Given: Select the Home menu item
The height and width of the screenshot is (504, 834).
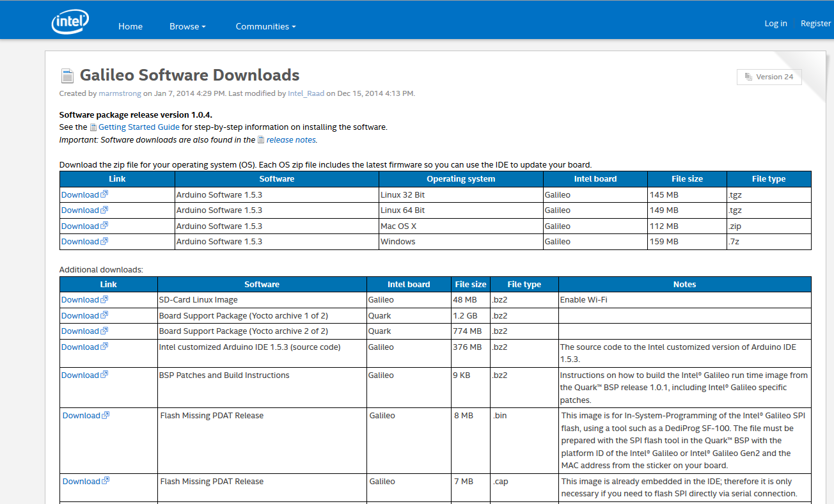Looking at the screenshot, I should pyautogui.click(x=130, y=26).
